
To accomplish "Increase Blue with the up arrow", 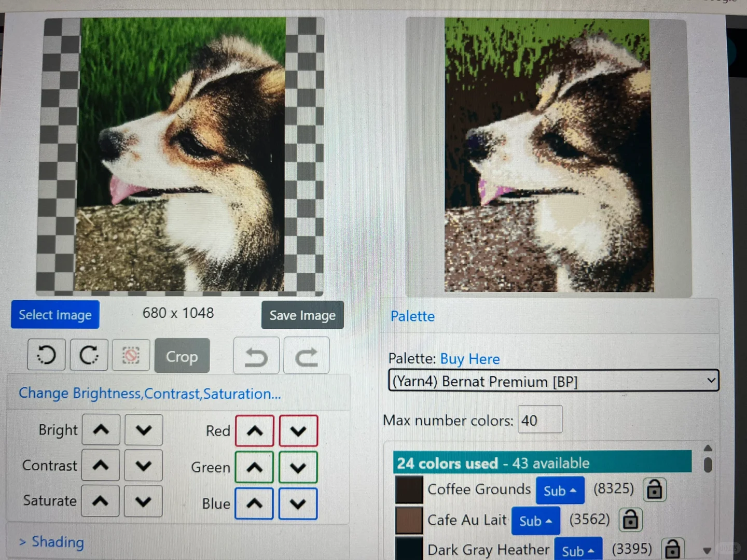I will (x=254, y=503).
